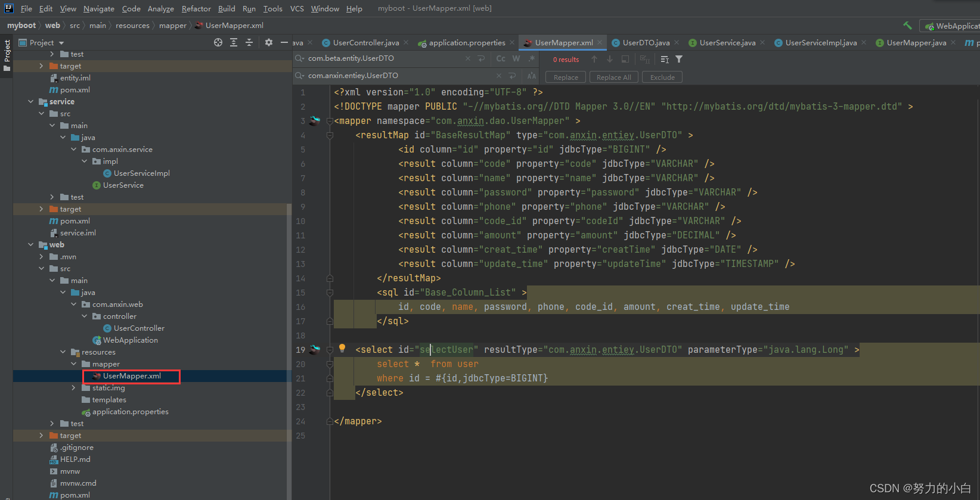Open the Build menu

(x=227, y=8)
